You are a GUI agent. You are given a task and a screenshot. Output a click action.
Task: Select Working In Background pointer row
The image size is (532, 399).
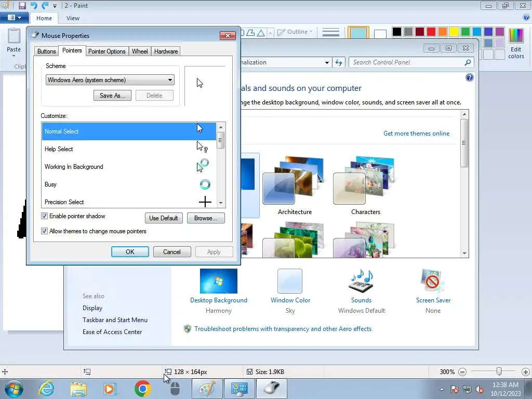tap(129, 167)
